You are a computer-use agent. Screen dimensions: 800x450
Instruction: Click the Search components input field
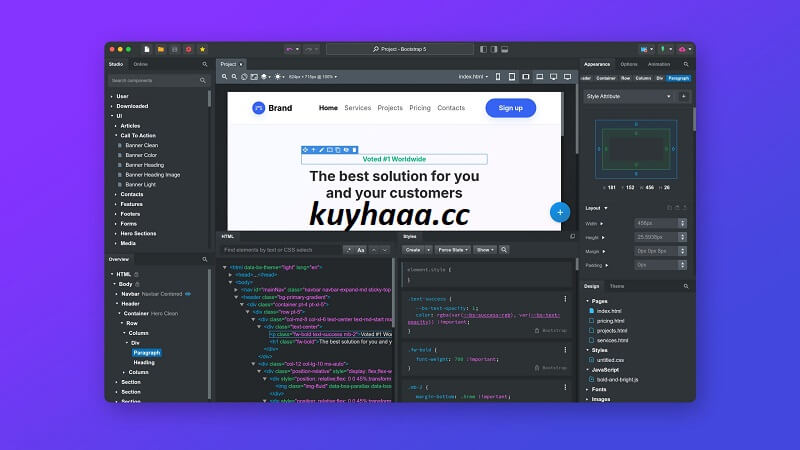(x=158, y=81)
